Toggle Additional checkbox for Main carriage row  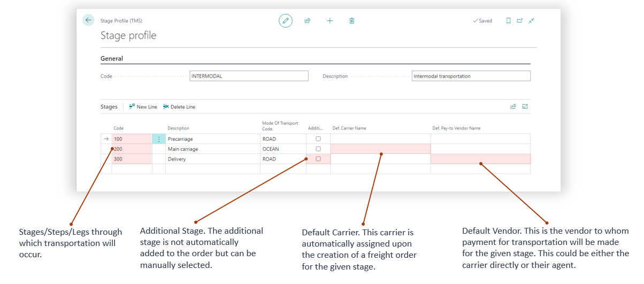click(x=318, y=149)
